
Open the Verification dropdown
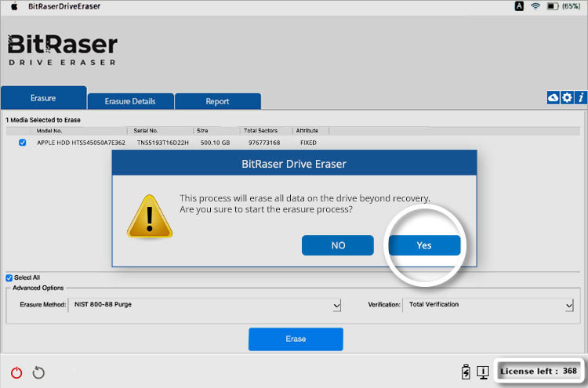pos(488,305)
